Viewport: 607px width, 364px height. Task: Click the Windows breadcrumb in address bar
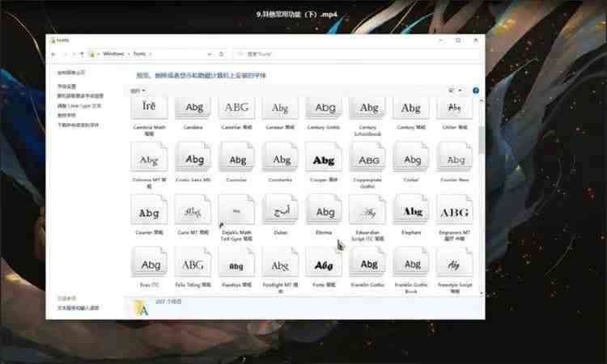(113, 54)
